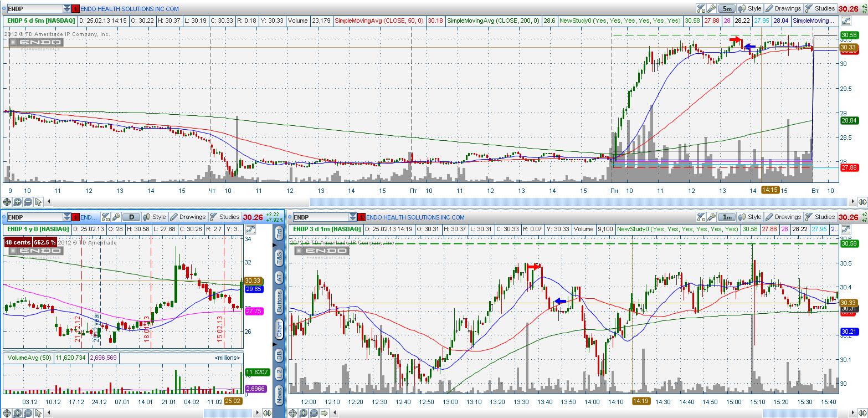Open the News side tab
868x418 pixels.
[x=279, y=395]
